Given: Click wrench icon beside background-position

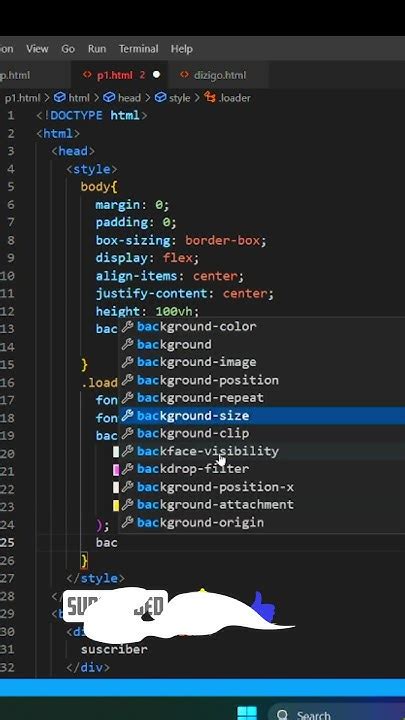Looking at the screenshot, I should [x=128, y=380].
